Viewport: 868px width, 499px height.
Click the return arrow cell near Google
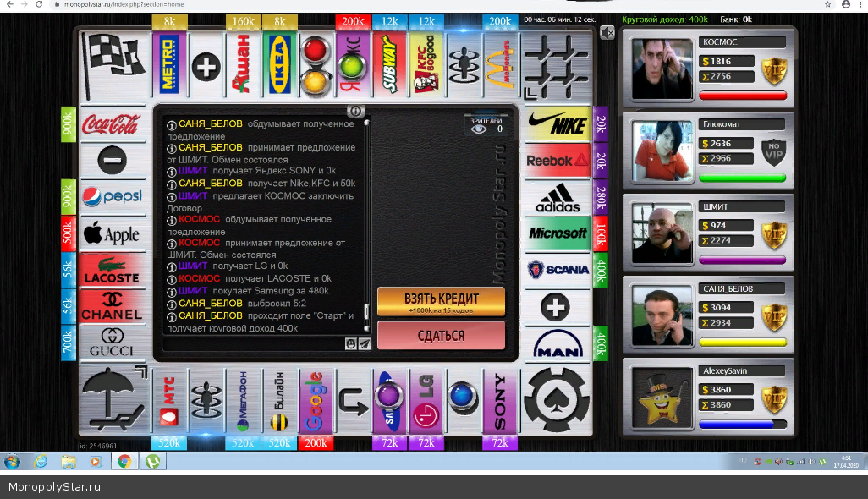point(353,401)
